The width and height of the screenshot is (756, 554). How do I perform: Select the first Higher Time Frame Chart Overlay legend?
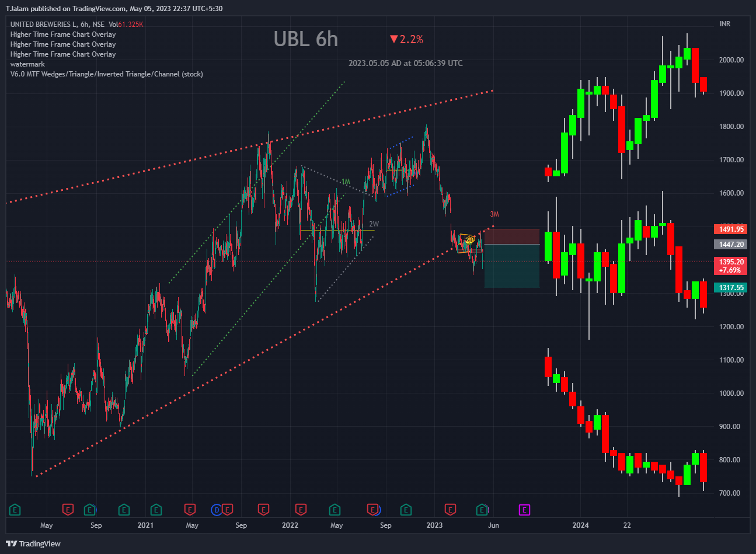click(x=63, y=34)
